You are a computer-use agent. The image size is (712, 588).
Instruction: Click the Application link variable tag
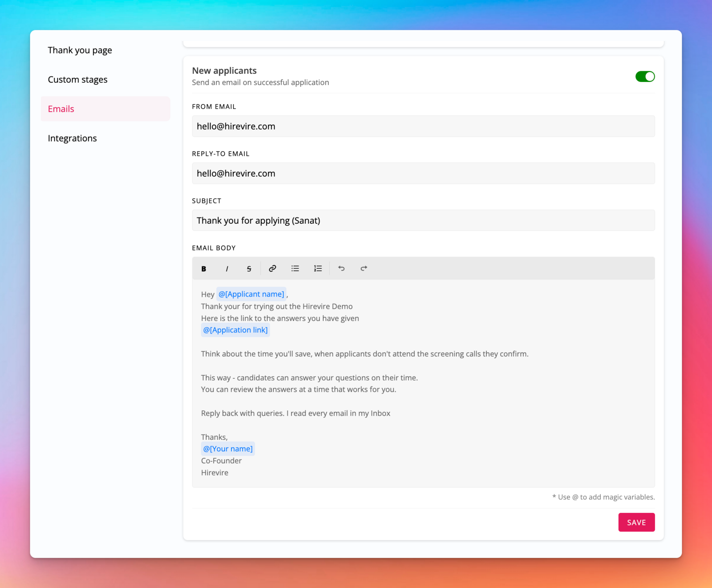pyautogui.click(x=235, y=330)
